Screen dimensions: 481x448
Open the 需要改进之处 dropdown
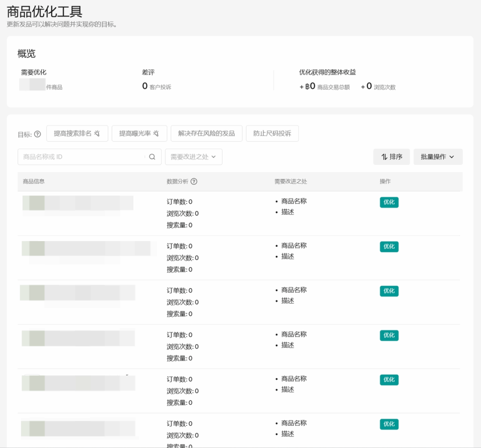(193, 157)
